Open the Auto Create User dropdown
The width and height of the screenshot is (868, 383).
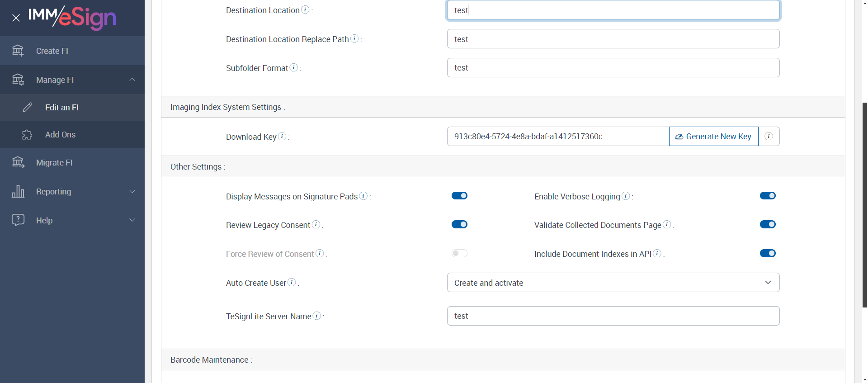coord(613,283)
